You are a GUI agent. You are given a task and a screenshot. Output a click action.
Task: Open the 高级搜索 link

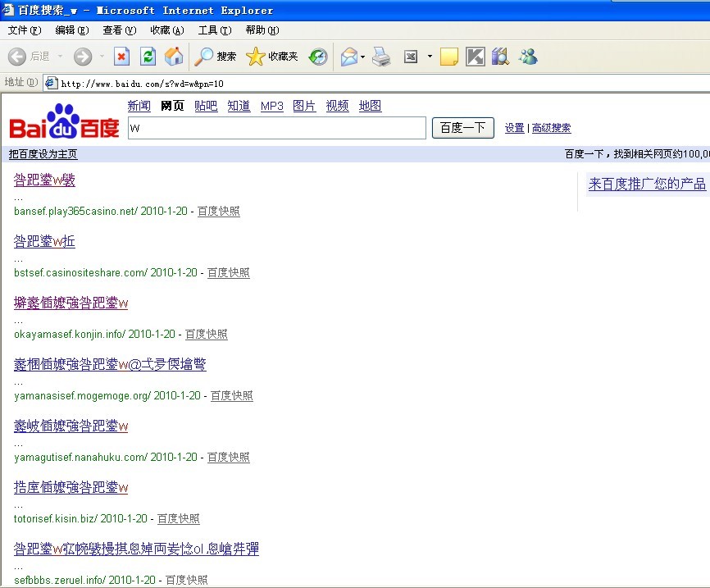click(x=552, y=128)
